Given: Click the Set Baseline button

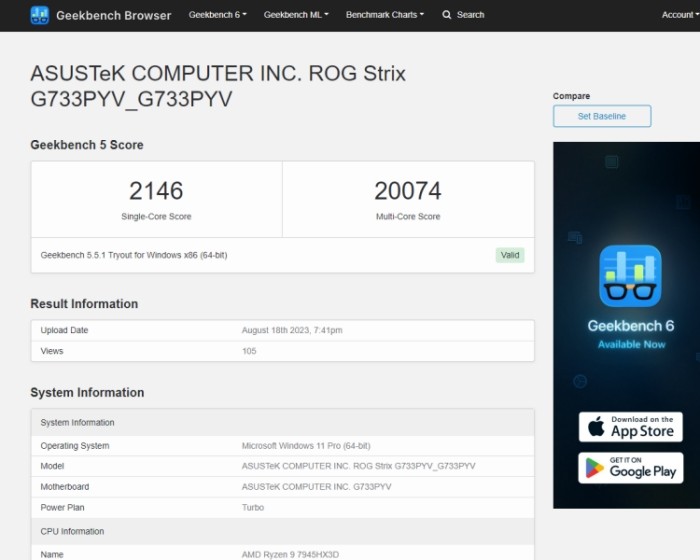Looking at the screenshot, I should coord(602,116).
